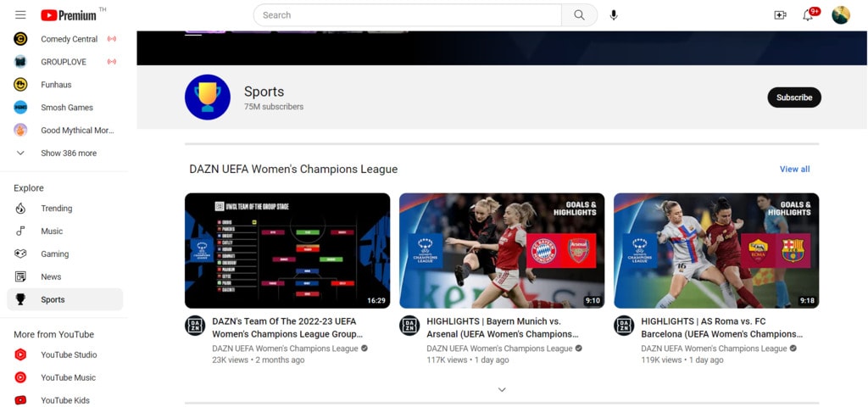Expand the DAZN section with down chevron
This screenshot has width=868, height=407.
tap(502, 389)
